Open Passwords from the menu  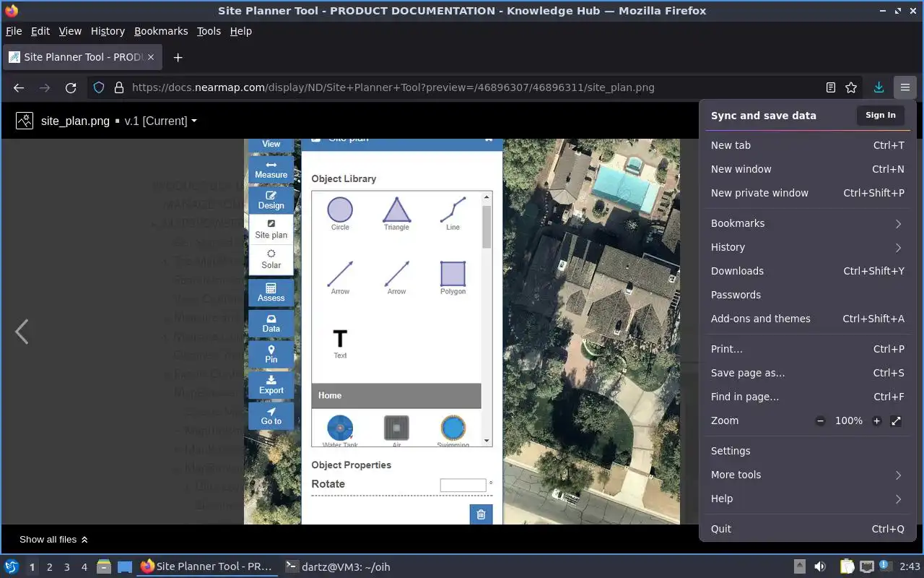807,295
